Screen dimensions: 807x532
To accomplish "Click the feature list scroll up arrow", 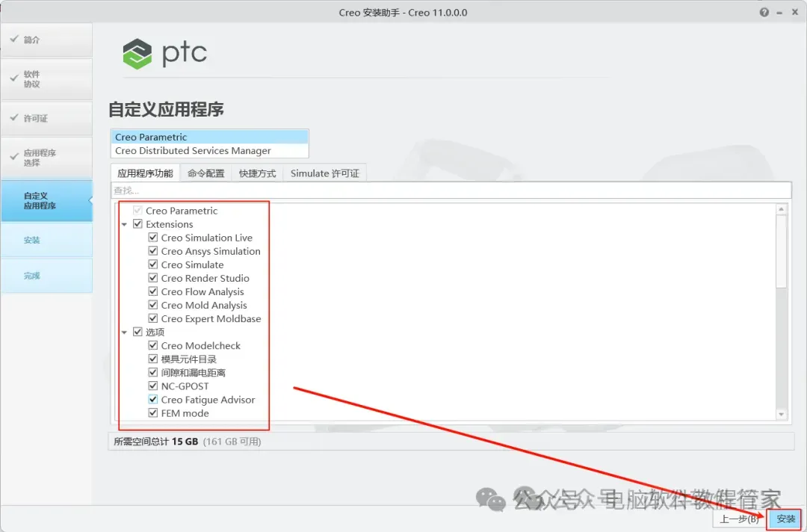I will pos(782,209).
